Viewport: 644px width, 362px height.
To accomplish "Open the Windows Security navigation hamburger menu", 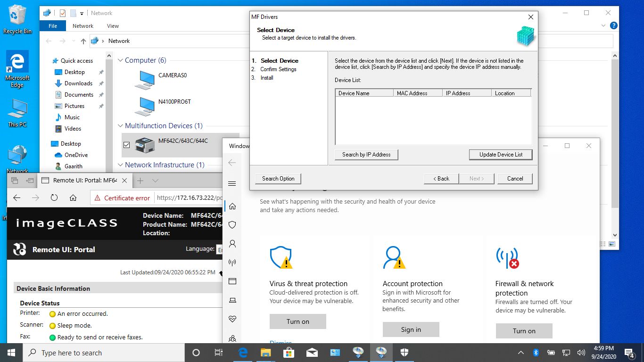I will point(232,183).
